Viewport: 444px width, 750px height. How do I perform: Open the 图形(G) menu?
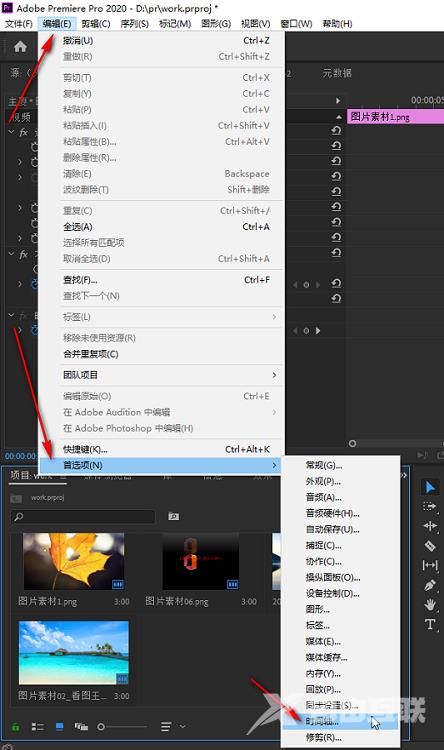click(x=216, y=23)
